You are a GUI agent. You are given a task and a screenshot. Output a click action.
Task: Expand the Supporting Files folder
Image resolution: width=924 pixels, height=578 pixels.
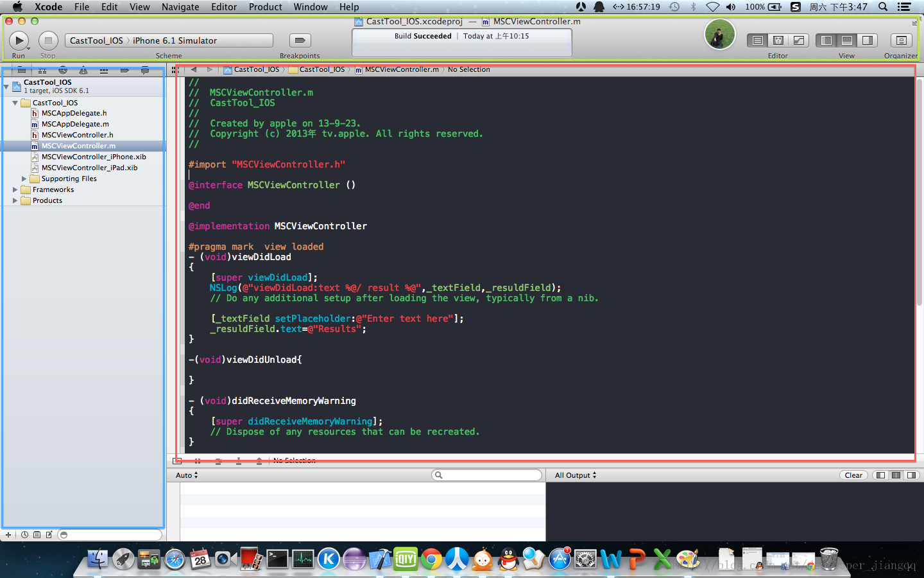tap(24, 179)
